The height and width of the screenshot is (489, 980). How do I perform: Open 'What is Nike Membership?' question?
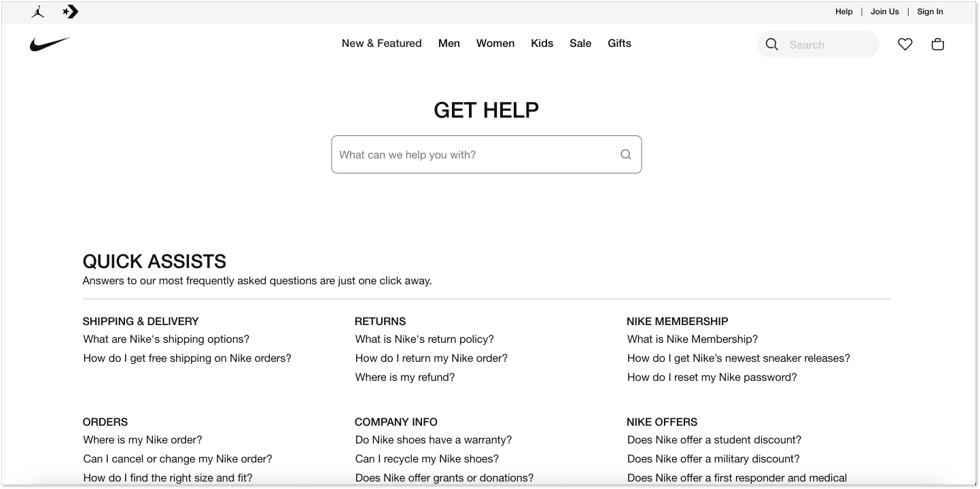(x=692, y=339)
